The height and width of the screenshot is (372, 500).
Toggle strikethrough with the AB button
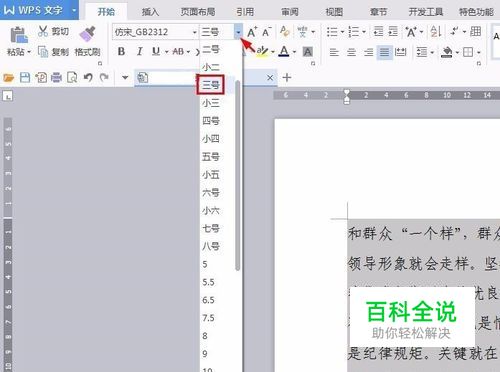point(178,51)
